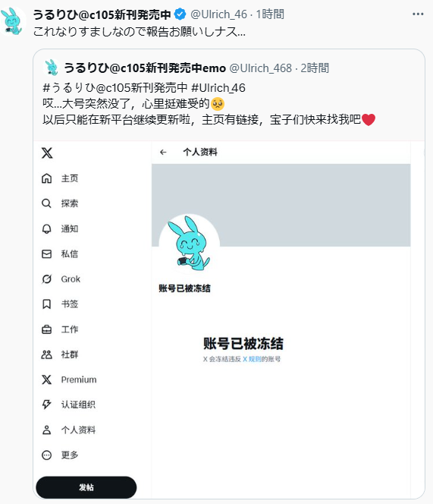
Task: Open the @Ulrich_46 handle link
Action: (218, 14)
